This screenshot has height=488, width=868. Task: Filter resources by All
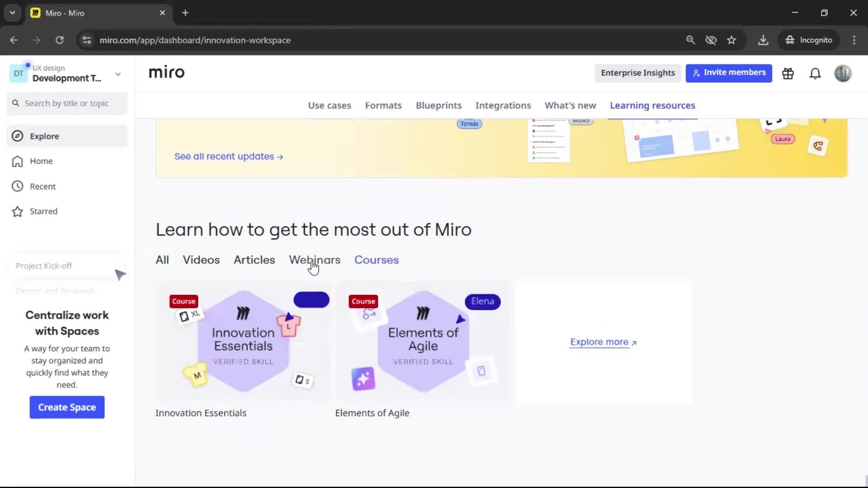[162, 260]
